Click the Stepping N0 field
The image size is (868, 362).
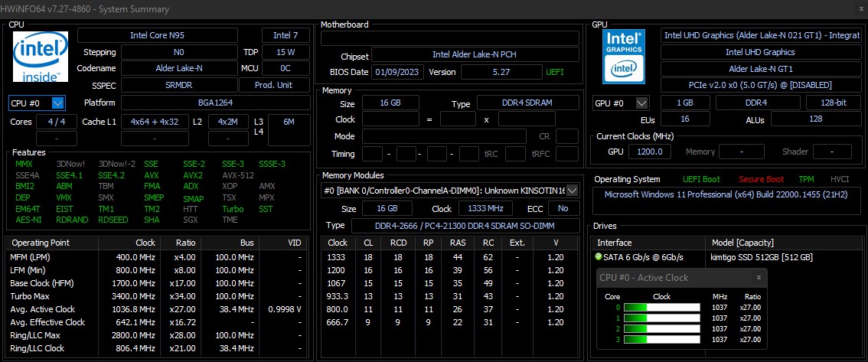tap(178, 52)
